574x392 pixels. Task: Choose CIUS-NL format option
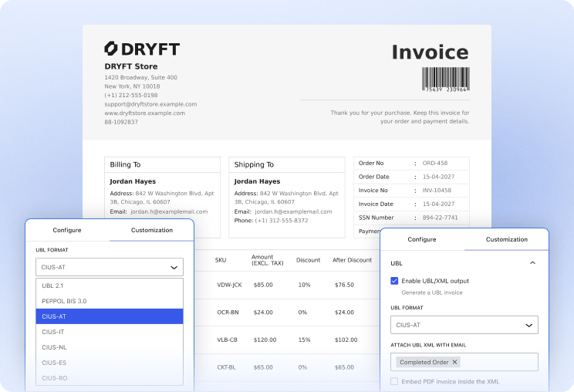tap(110, 347)
